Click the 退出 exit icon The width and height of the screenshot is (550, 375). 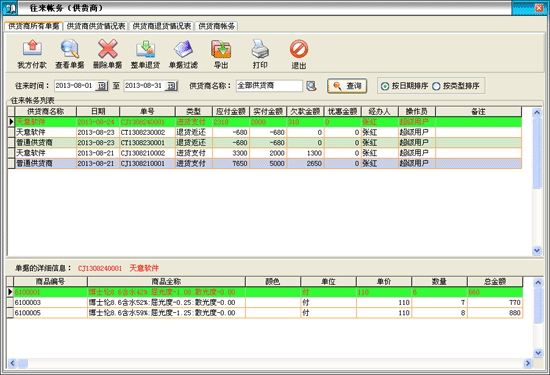299,49
